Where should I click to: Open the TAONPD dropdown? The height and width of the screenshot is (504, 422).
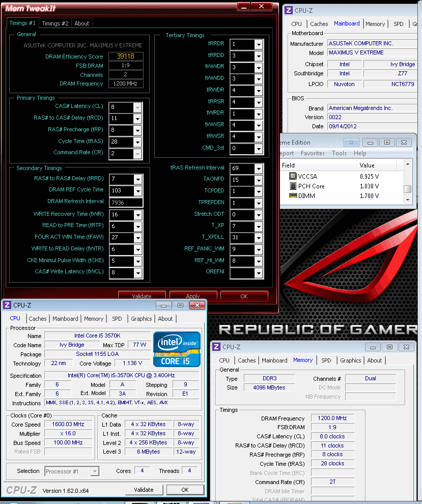pyautogui.click(x=259, y=180)
